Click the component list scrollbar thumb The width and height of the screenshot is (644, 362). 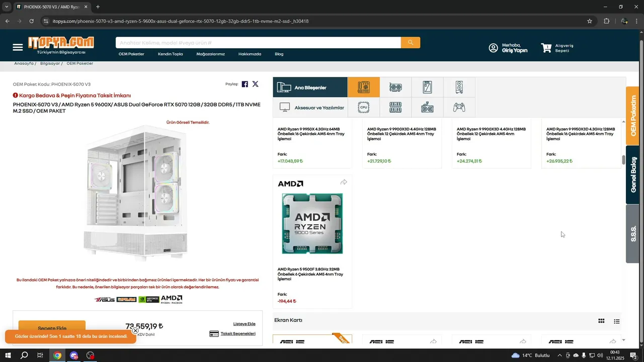click(x=624, y=160)
